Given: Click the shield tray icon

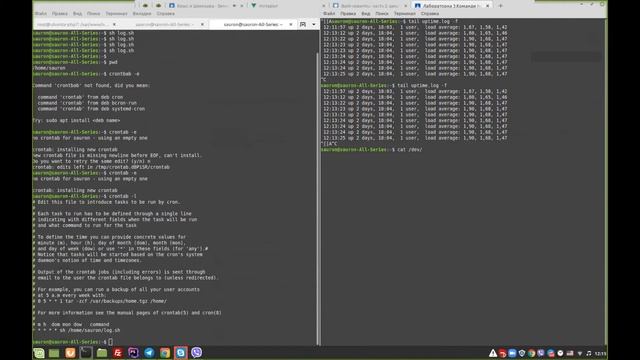Looking at the screenshot, I should coord(522,353).
